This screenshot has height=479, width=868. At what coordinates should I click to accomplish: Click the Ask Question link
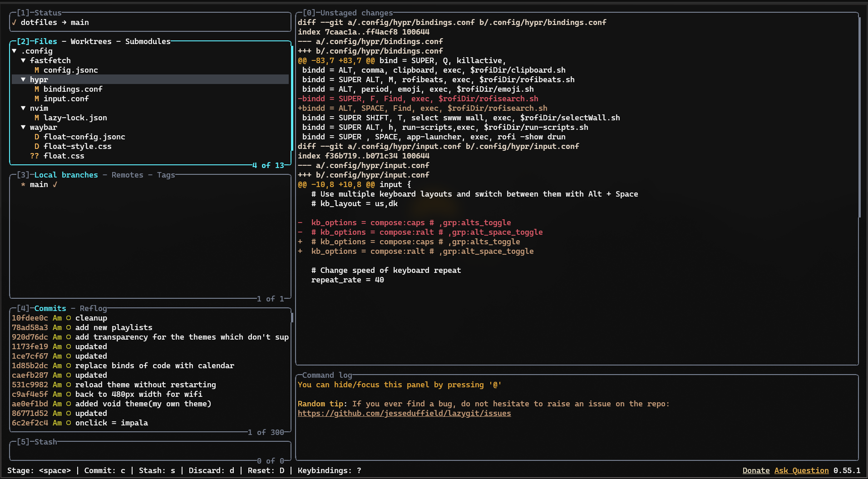coord(801,470)
